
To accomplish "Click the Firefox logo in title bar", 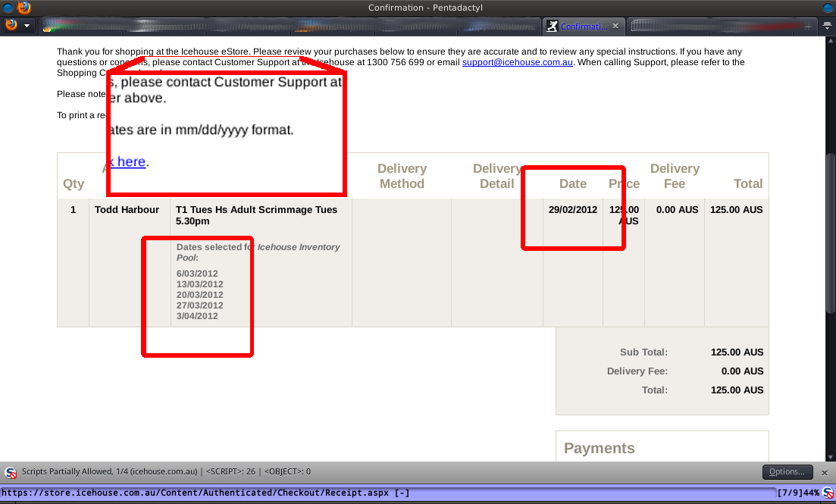I will pyautogui.click(x=24, y=8).
